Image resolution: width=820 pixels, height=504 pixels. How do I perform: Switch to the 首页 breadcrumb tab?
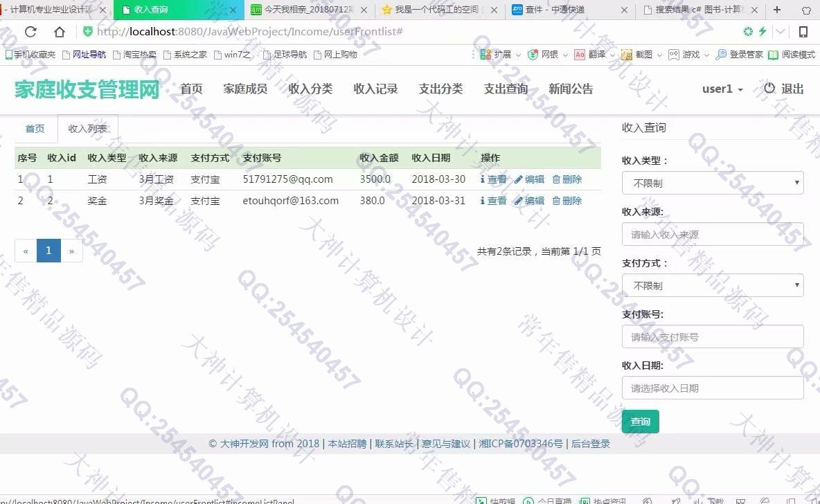tap(35, 129)
